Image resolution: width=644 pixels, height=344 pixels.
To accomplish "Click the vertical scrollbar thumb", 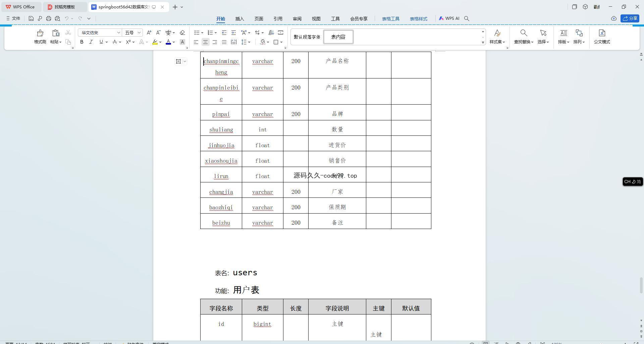I will click(641, 285).
